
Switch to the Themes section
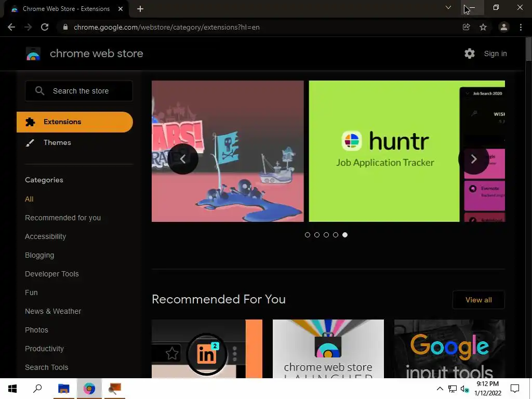pos(57,142)
